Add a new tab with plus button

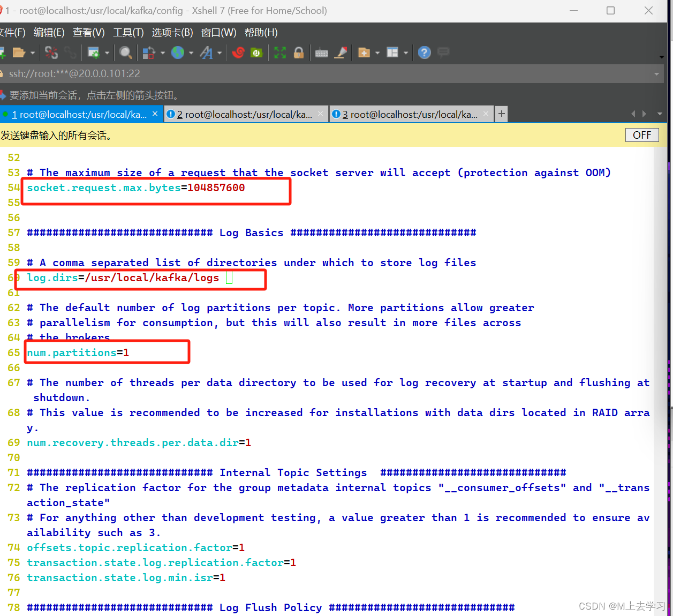click(x=501, y=114)
